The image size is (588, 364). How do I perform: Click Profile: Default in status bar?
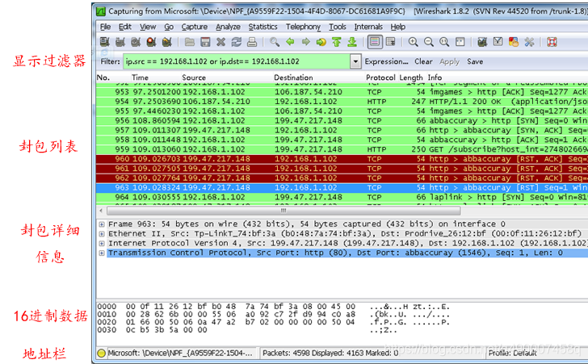click(x=512, y=354)
